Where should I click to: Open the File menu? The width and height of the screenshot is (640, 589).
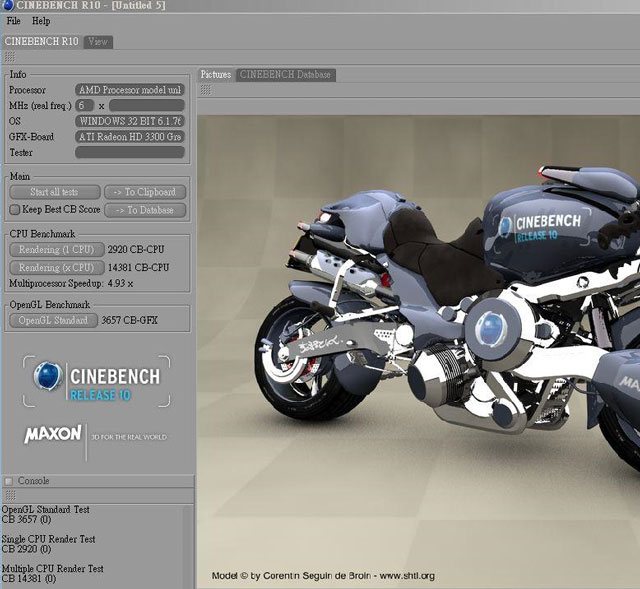click(x=14, y=21)
